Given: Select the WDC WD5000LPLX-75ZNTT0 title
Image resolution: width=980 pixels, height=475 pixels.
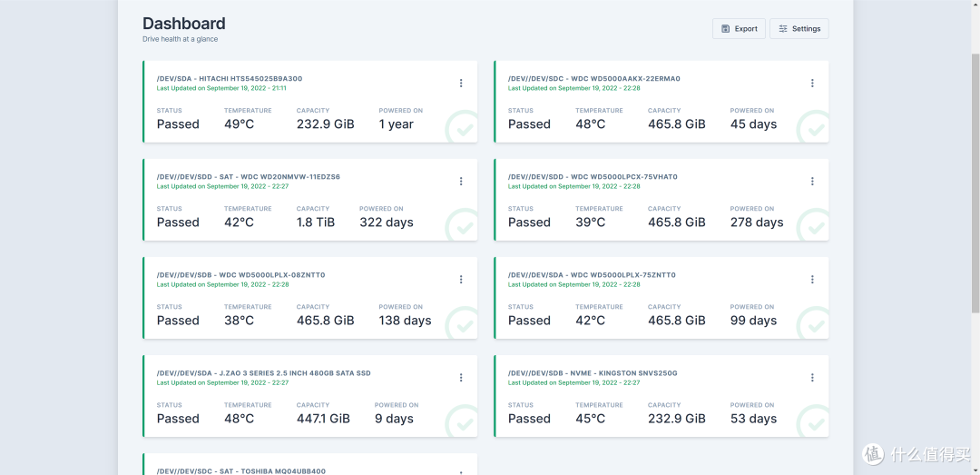Looking at the screenshot, I should pos(592,275).
